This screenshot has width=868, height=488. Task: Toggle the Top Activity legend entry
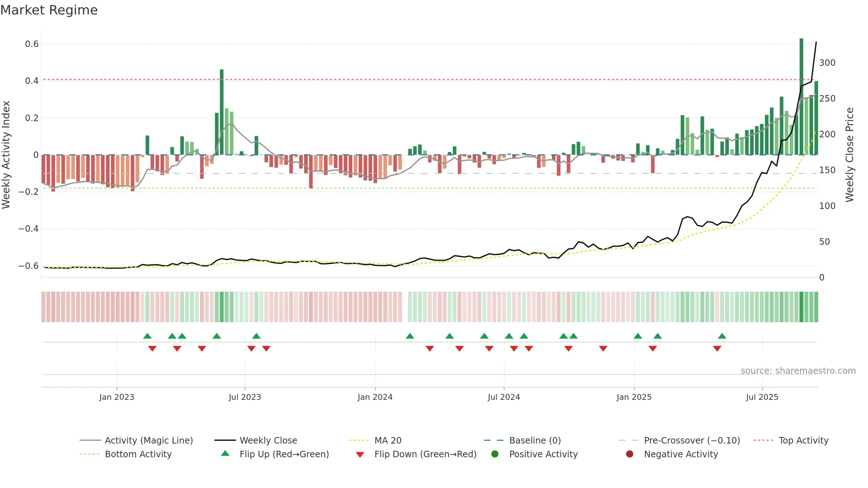click(x=791, y=440)
